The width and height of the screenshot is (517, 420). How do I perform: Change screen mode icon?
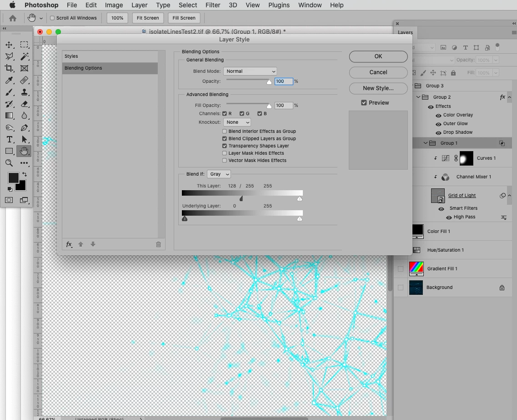(24, 200)
